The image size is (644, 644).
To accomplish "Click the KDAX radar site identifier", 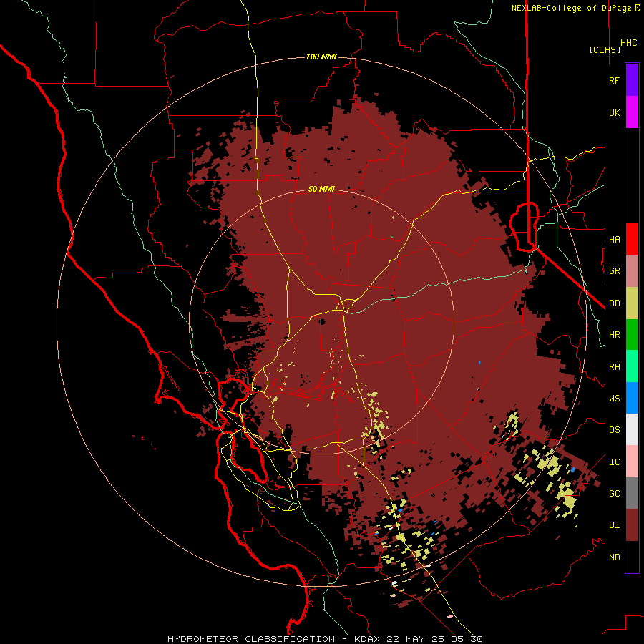I will tap(368, 639).
